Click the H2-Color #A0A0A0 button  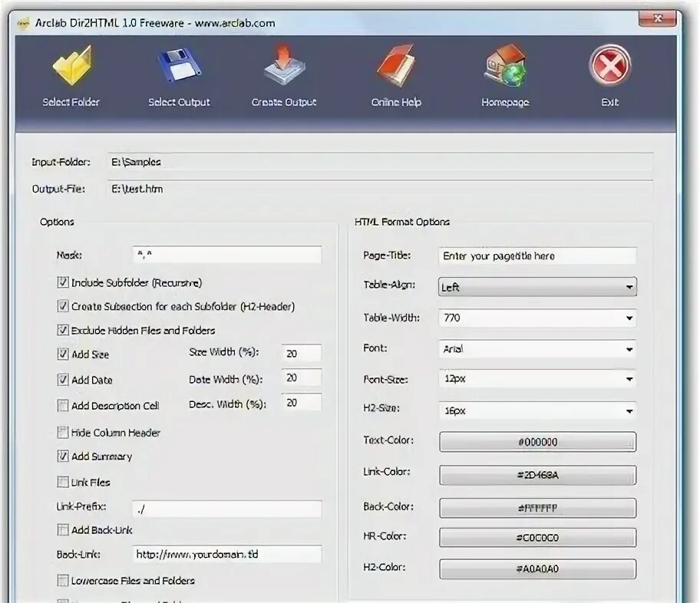point(537,568)
